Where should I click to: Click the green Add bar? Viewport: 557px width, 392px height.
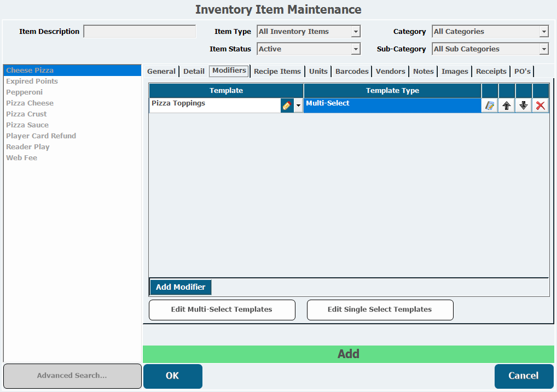(348, 354)
